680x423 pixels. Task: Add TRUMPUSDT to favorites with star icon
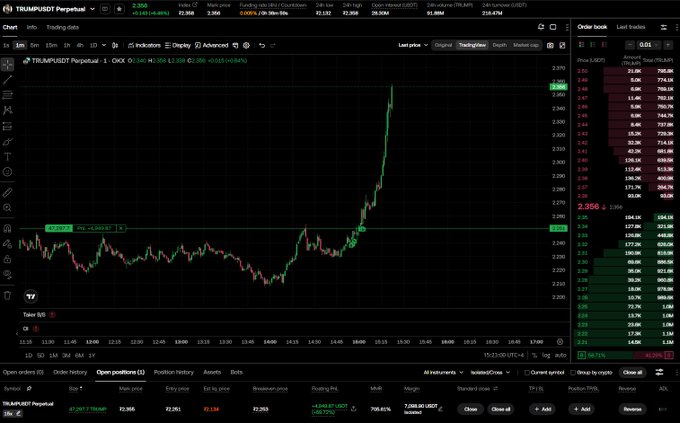(119, 9)
